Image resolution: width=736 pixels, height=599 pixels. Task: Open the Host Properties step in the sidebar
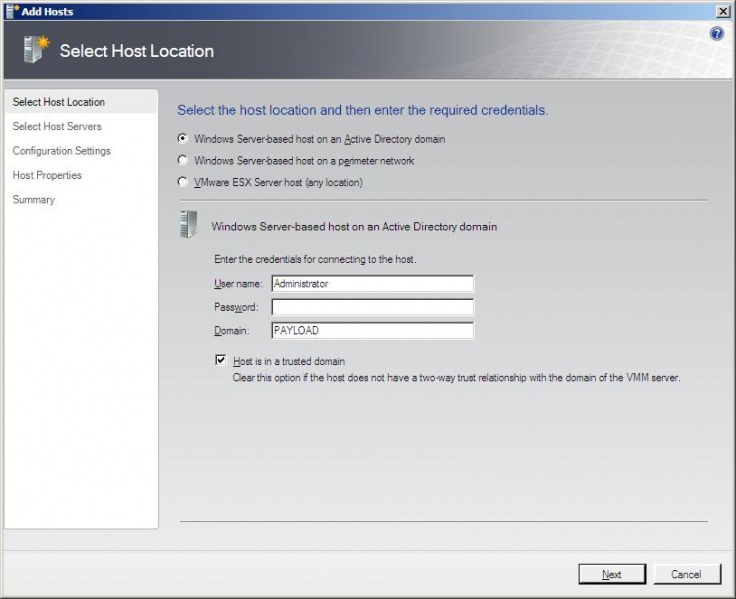[x=47, y=175]
